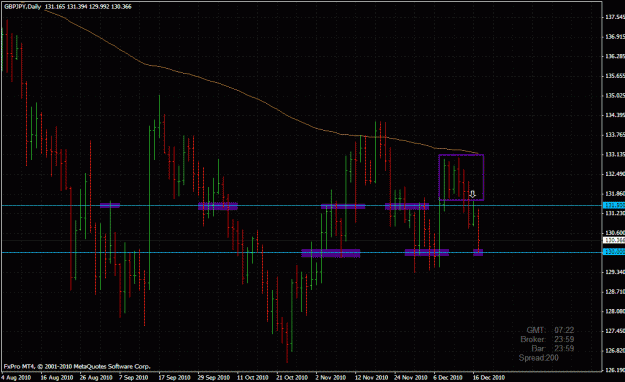Viewport: 625px width, 382px height.
Task: Click the 126.19 price axis label
Action: click(615, 370)
